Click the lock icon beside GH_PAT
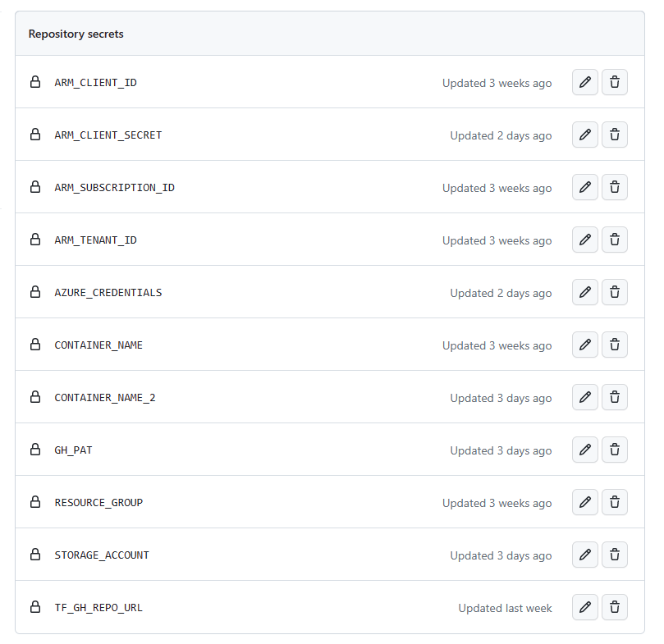664x644 pixels. (34, 450)
